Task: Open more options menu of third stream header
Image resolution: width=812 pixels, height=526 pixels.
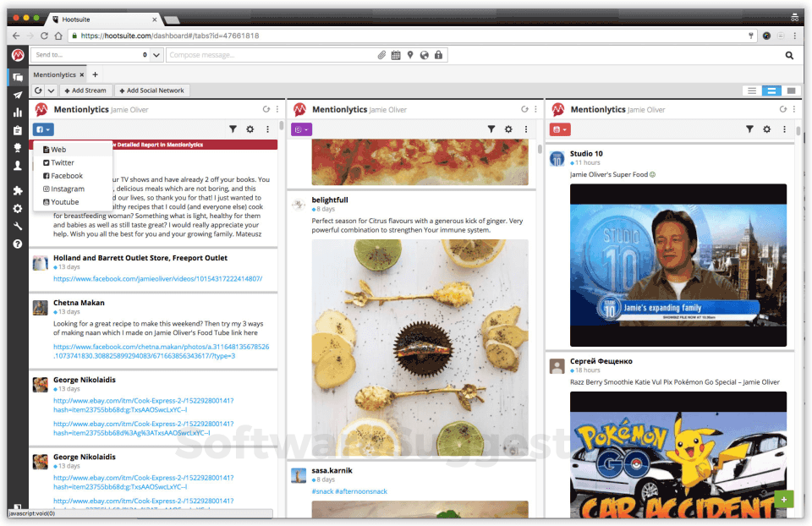Action: click(794, 109)
